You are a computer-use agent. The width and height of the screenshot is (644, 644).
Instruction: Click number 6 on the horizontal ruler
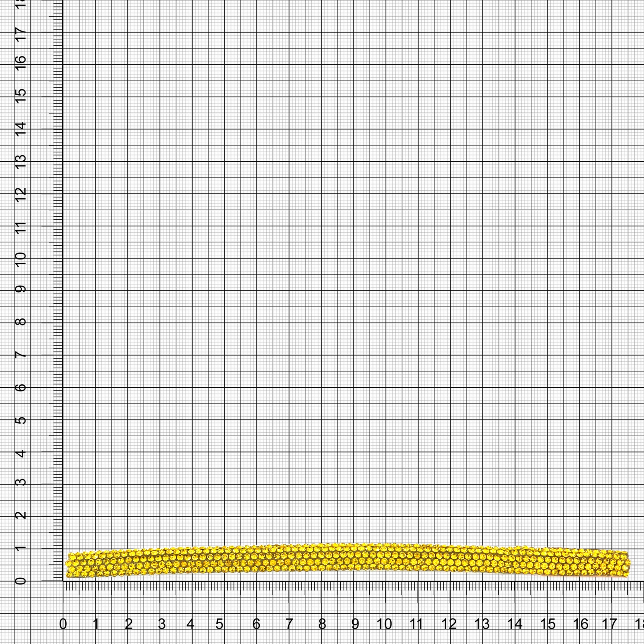(x=256, y=624)
